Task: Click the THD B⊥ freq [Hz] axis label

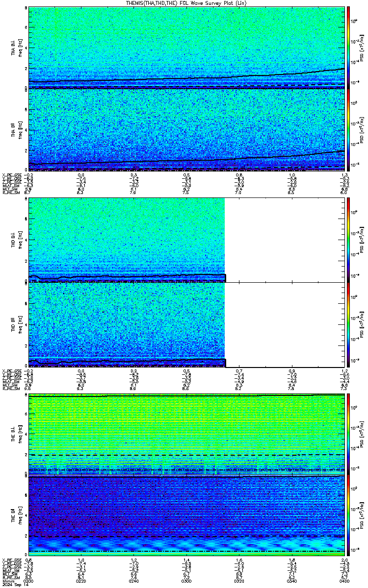Action: coord(16,240)
